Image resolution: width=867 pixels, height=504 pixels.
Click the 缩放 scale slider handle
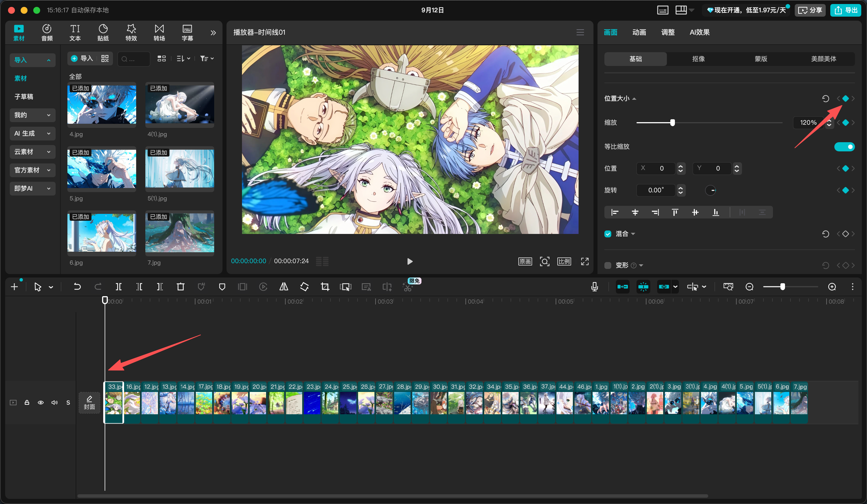pyautogui.click(x=673, y=122)
